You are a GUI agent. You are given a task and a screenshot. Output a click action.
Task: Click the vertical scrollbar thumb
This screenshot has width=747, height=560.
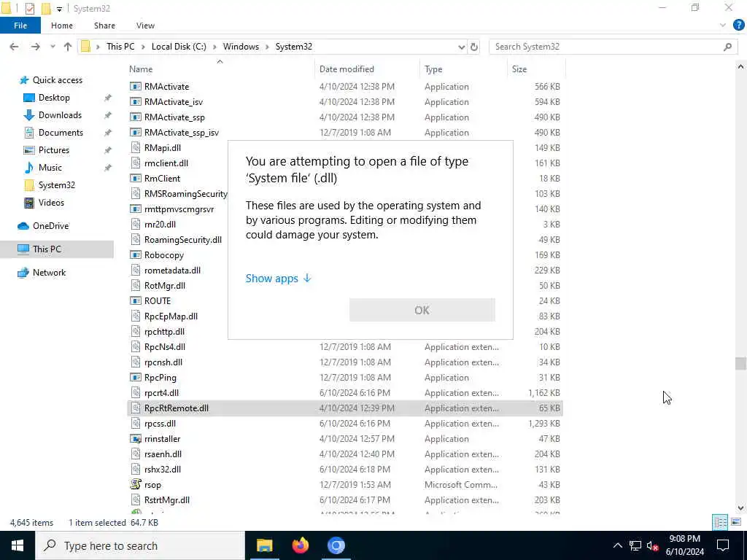[740, 363]
